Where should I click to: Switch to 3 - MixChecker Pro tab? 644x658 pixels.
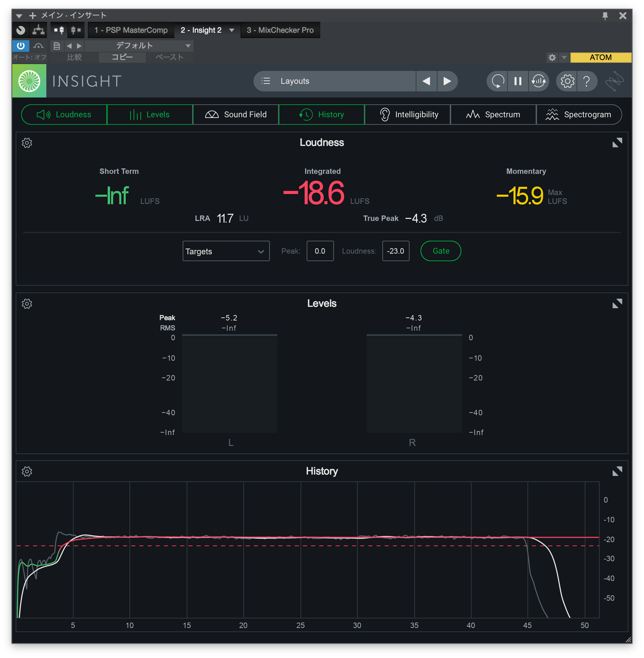click(280, 30)
